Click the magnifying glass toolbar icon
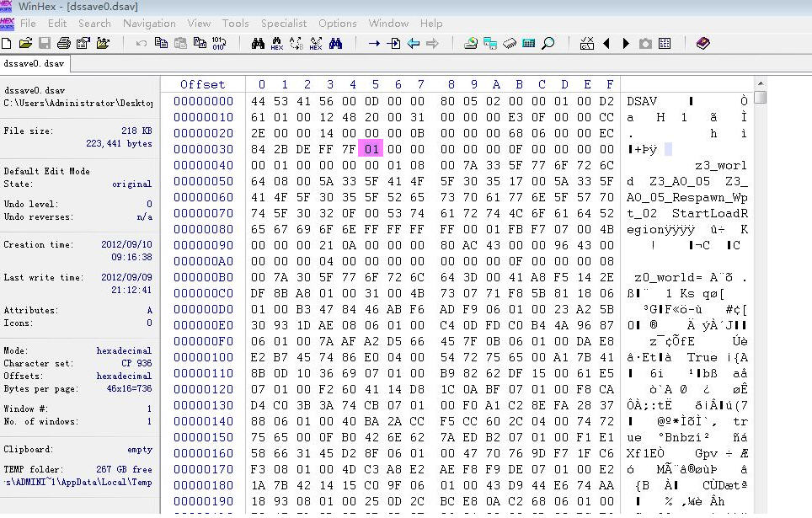 coord(548,43)
